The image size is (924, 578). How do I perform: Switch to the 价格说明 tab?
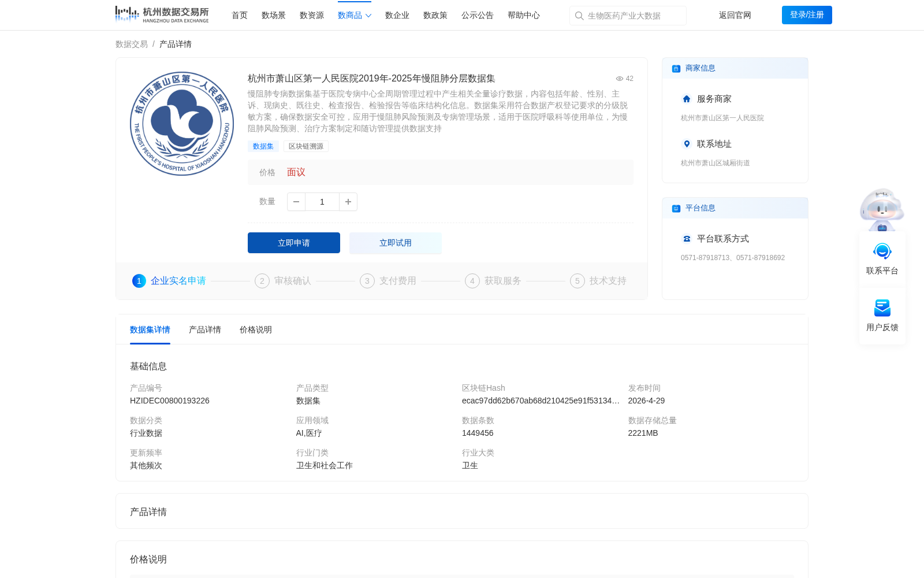pos(256,329)
